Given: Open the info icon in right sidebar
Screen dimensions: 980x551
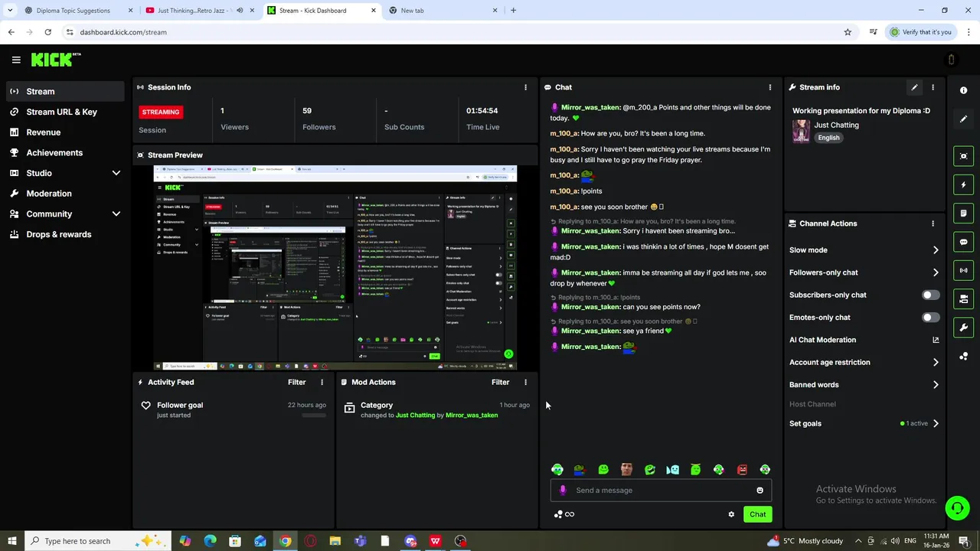Looking at the screenshot, I should pos(963,90).
